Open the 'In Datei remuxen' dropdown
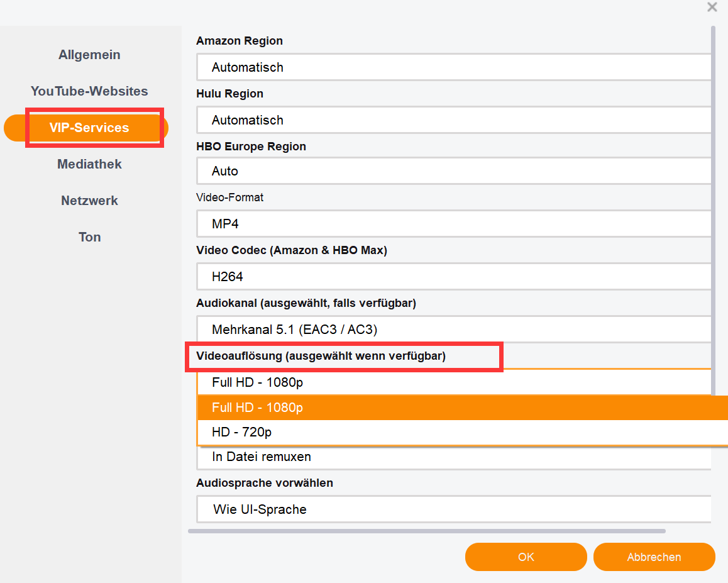The image size is (728, 583). point(454,457)
